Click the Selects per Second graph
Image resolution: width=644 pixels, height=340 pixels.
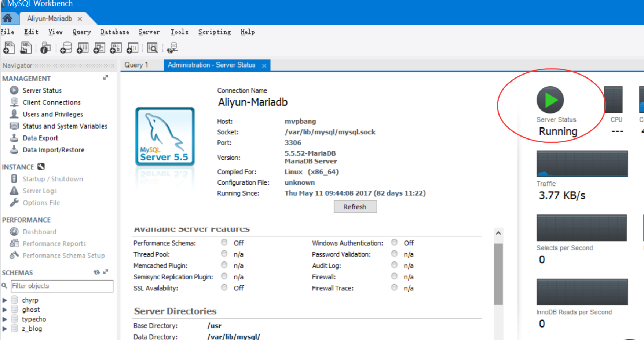pos(582,228)
